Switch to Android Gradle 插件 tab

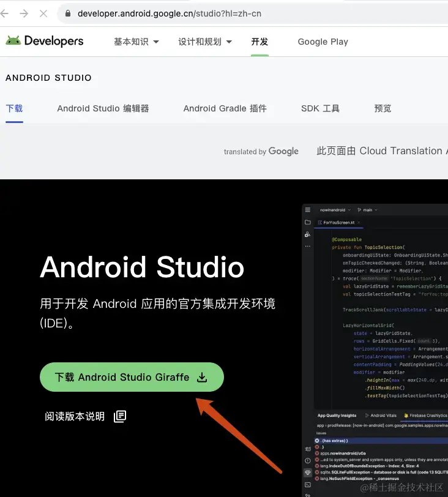225,108
